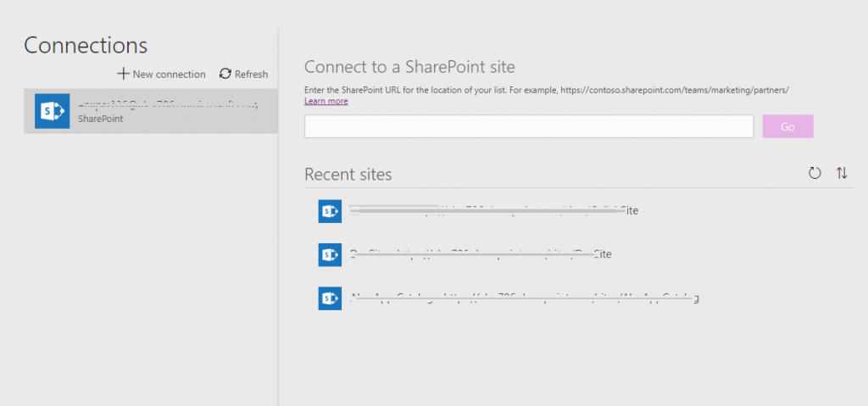Click SharePoint icon of third recent site
This screenshot has width=868, height=406.
[x=330, y=298]
